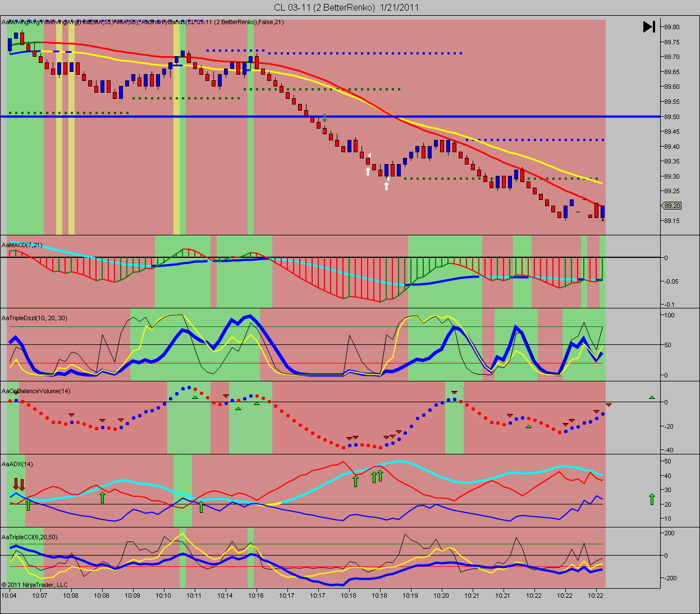This screenshot has width=700, height=614.
Task: Click the 10:20 time axis label
Action: (441, 595)
